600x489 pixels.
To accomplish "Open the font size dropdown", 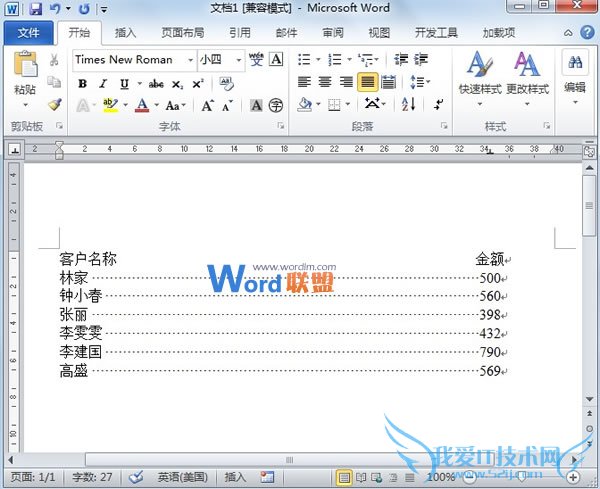I will (x=238, y=60).
